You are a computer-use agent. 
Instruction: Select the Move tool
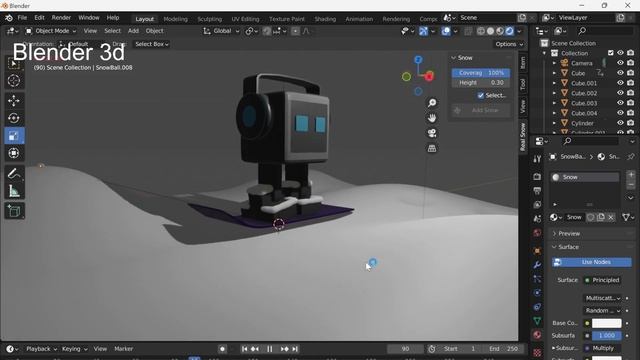tap(14, 101)
